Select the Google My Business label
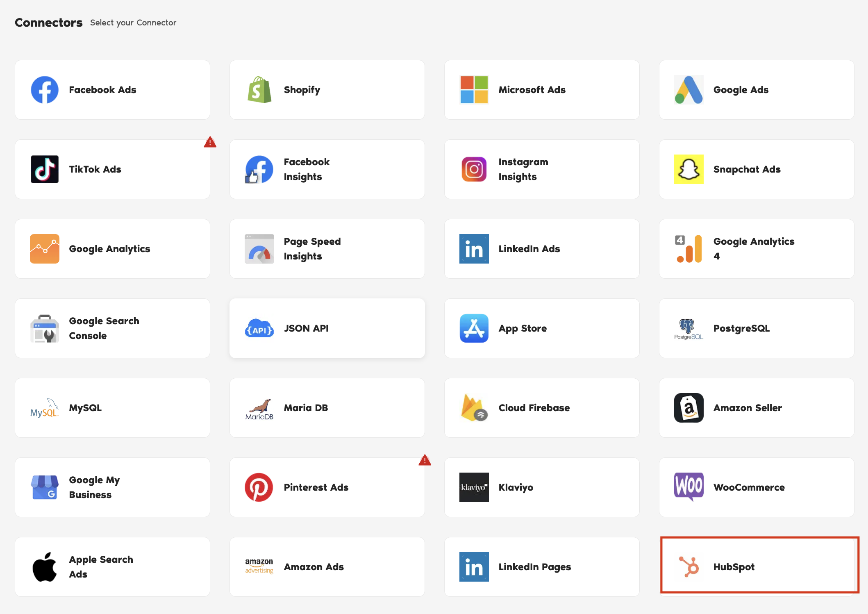Image resolution: width=868 pixels, height=614 pixels. pos(94,487)
